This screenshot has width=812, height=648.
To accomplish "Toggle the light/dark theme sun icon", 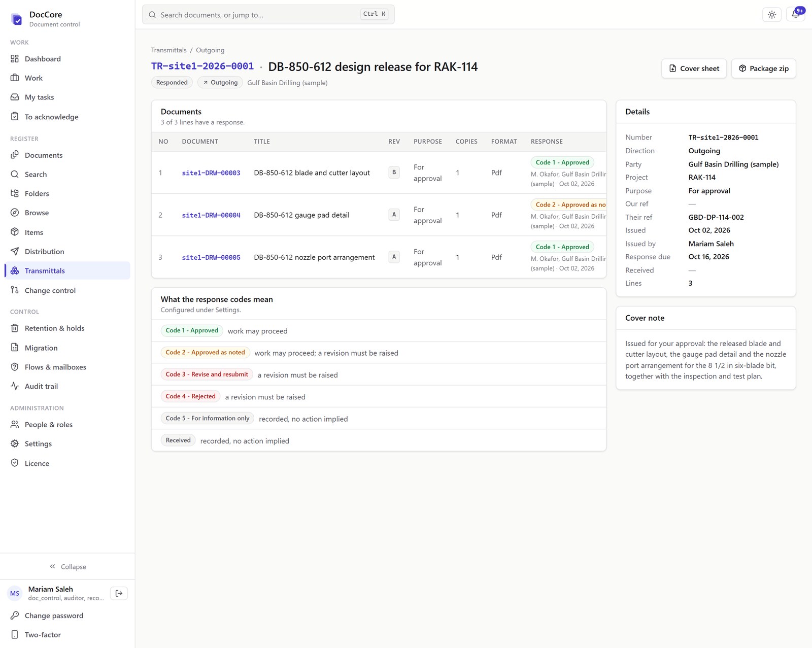I will pyautogui.click(x=771, y=15).
